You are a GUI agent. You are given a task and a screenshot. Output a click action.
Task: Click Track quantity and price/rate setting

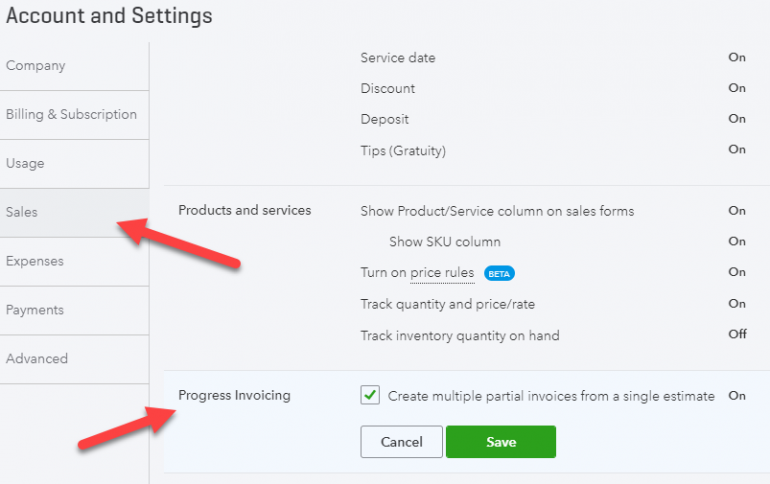455,304
